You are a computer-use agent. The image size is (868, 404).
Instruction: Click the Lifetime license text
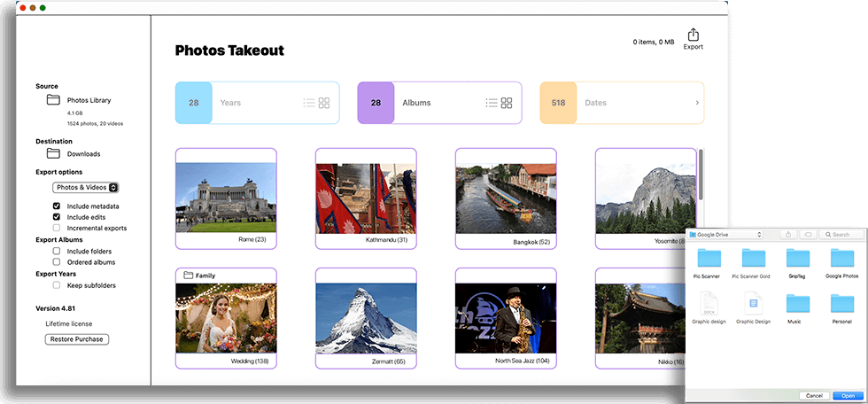69,323
